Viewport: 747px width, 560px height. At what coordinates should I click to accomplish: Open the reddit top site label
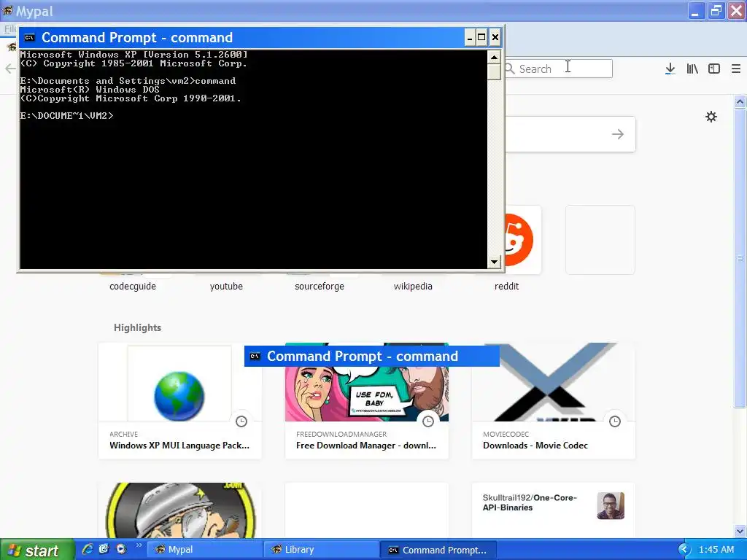click(506, 286)
